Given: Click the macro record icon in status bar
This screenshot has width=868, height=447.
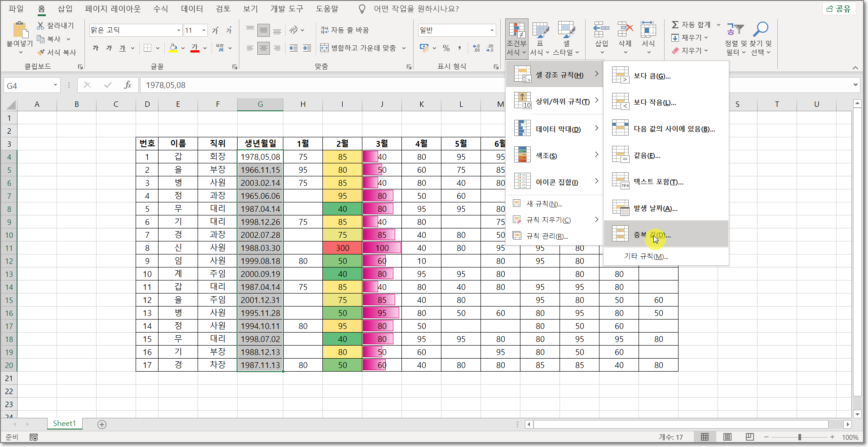Looking at the screenshot, I should (34, 437).
